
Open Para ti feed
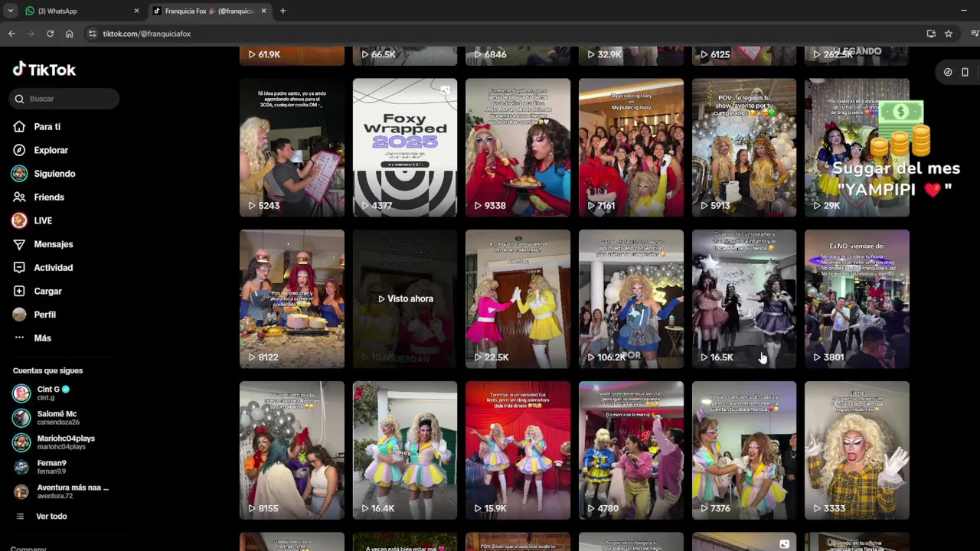(x=47, y=127)
